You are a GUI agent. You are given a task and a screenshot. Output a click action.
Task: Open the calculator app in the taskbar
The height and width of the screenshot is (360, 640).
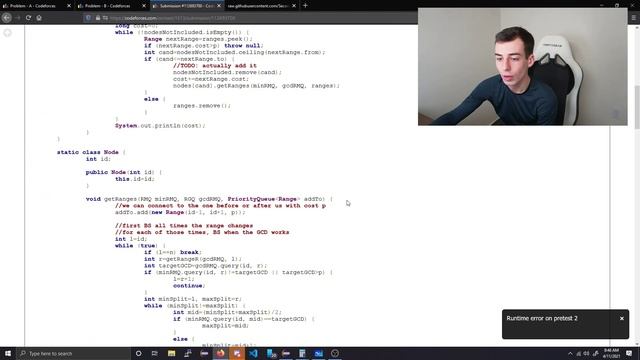pyautogui.click(x=302, y=353)
